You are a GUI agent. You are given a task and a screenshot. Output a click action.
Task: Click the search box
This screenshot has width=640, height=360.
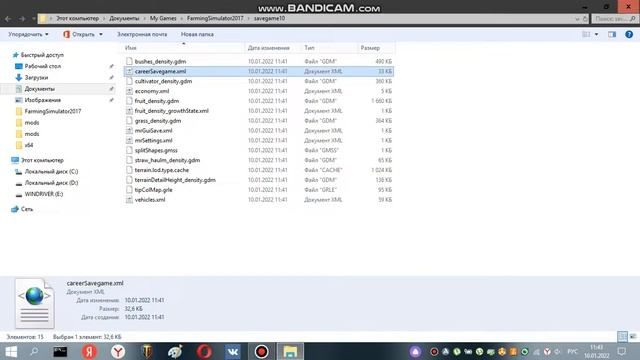(x=614, y=19)
